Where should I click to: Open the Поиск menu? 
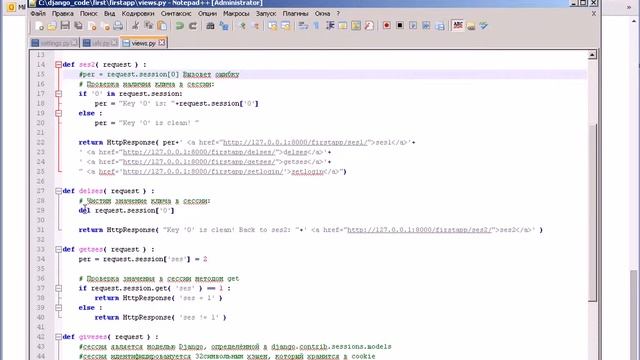89,13
